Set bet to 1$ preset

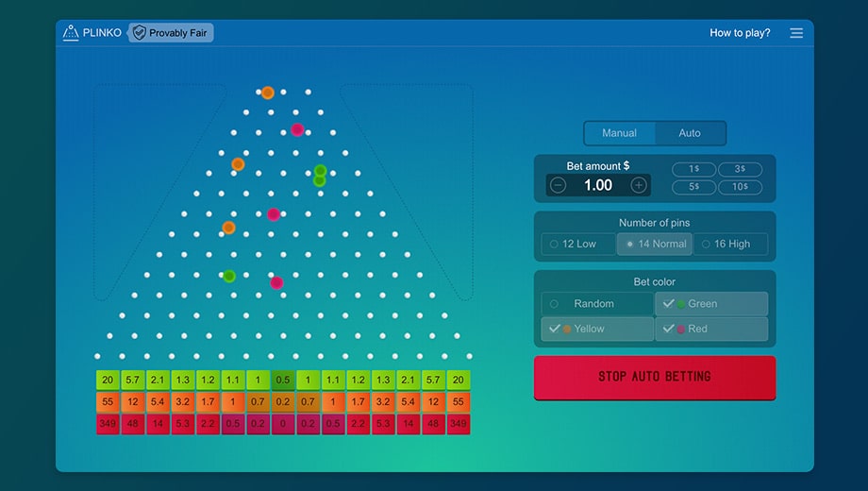694,169
